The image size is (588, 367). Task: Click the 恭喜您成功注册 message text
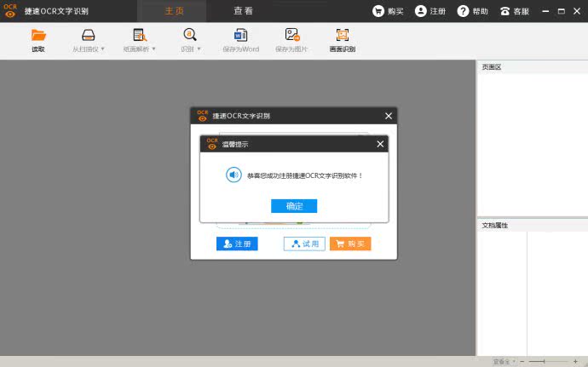click(305, 175)
